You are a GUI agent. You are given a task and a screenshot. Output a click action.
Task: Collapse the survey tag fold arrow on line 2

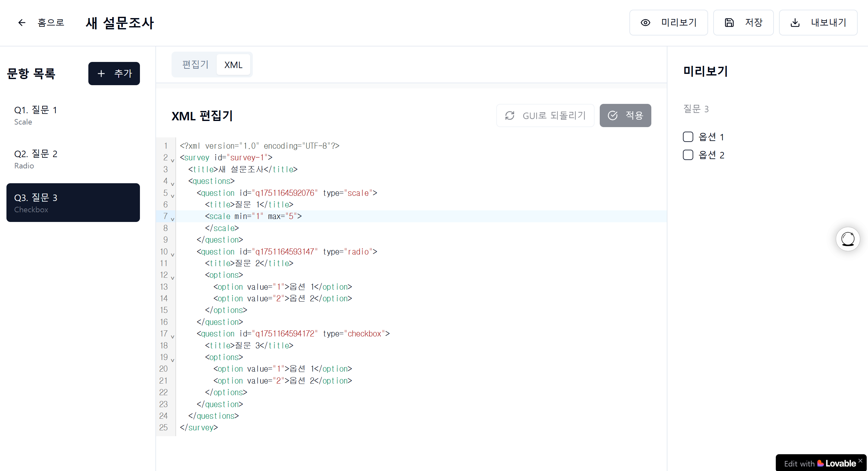(x=173, y=160)
